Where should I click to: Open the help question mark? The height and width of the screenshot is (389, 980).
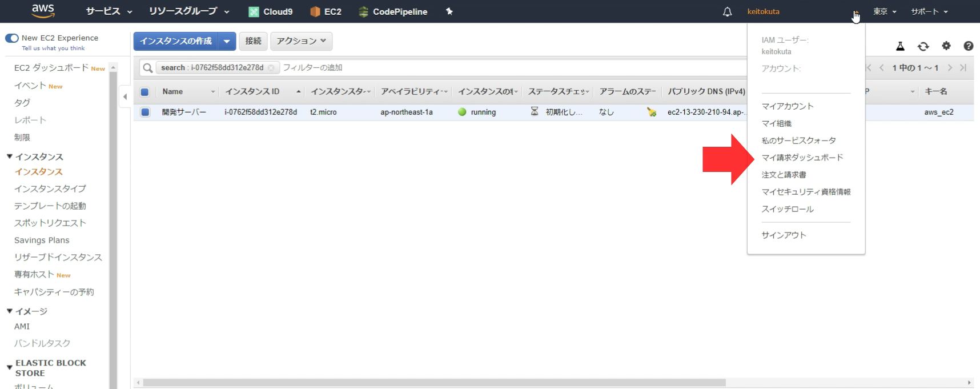968,46
